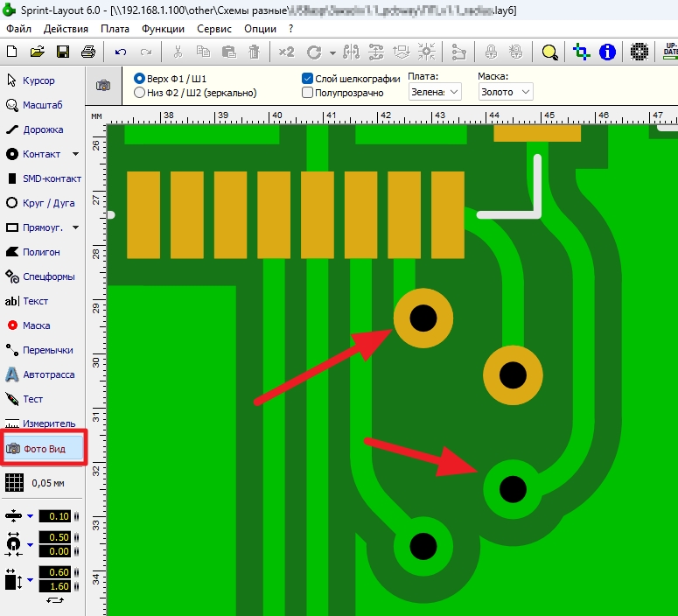Open the Функции menu
678x616 pixels.
click(163, 29)
